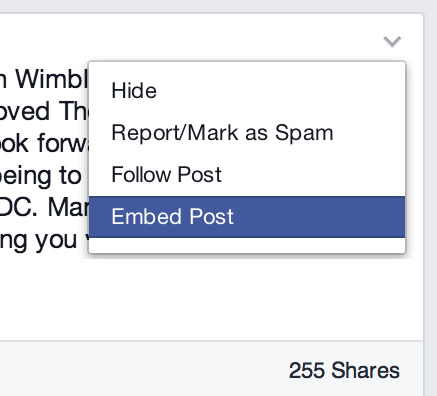437x396 pixels.
Task: Click the post text line containing "Wimbl"
Action: (x=44, y=80)
